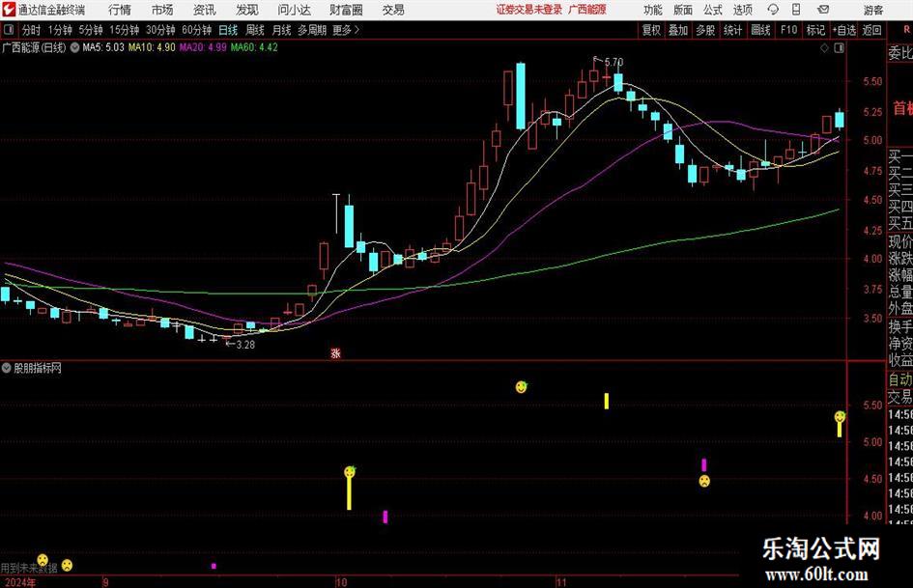Switch to the 1分钟 period tab

pos(60,30)
